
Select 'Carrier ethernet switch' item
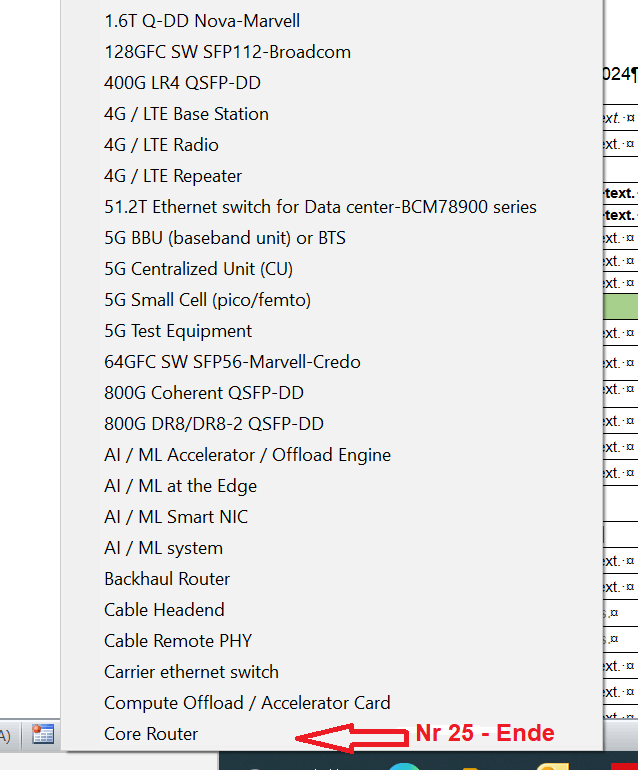point(191,671)
